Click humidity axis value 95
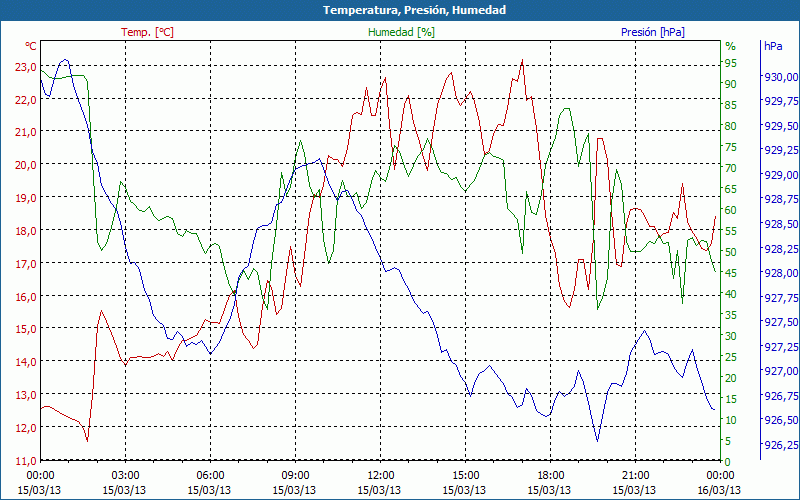This screenshot has width=800, height=500. (x=731, y=63)
